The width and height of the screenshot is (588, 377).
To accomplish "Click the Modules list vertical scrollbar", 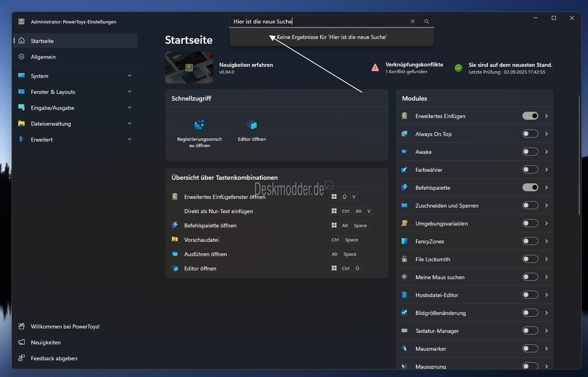I will 579,155.
